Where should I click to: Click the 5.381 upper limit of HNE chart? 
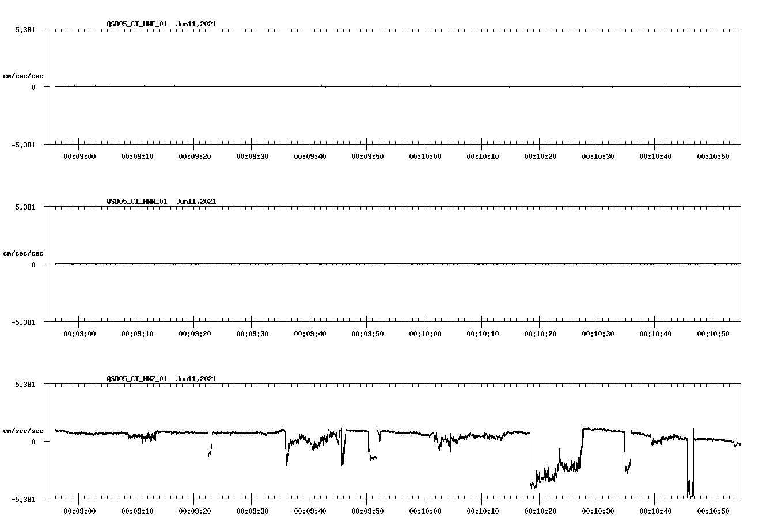[25, 29]
